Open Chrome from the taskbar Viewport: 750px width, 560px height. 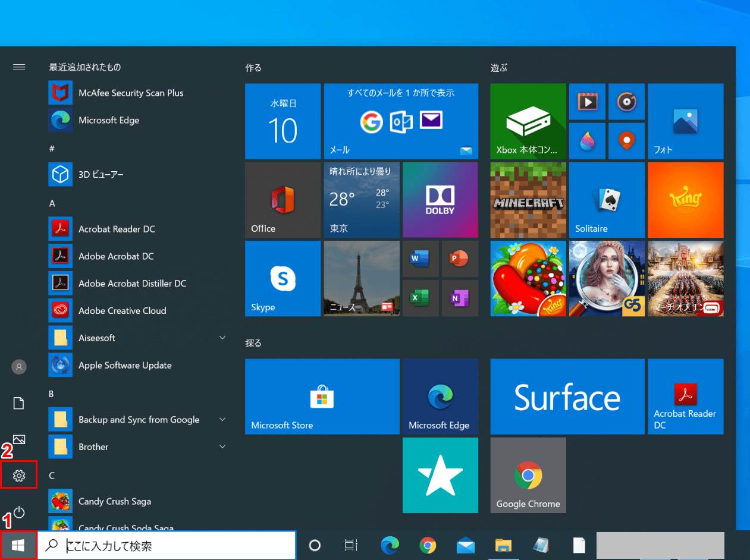point(428,545)
